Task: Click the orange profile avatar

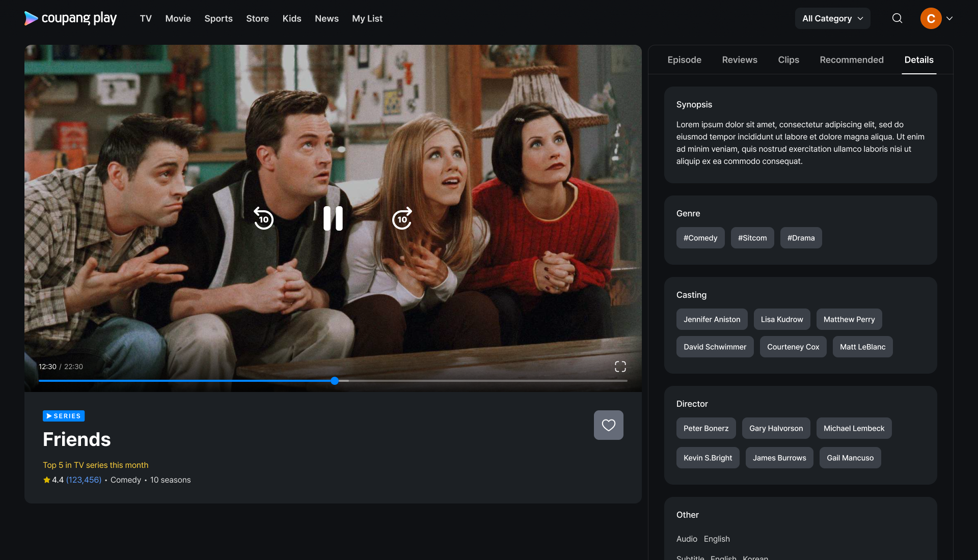Action: tap(930, 18)
